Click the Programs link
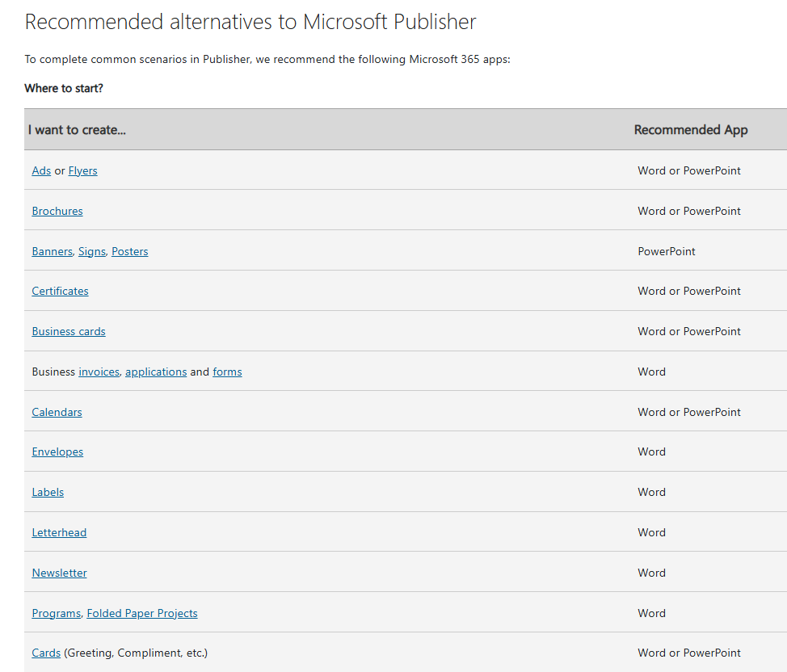The height and width of the screenshot is (672, 787). click(57, 613)
